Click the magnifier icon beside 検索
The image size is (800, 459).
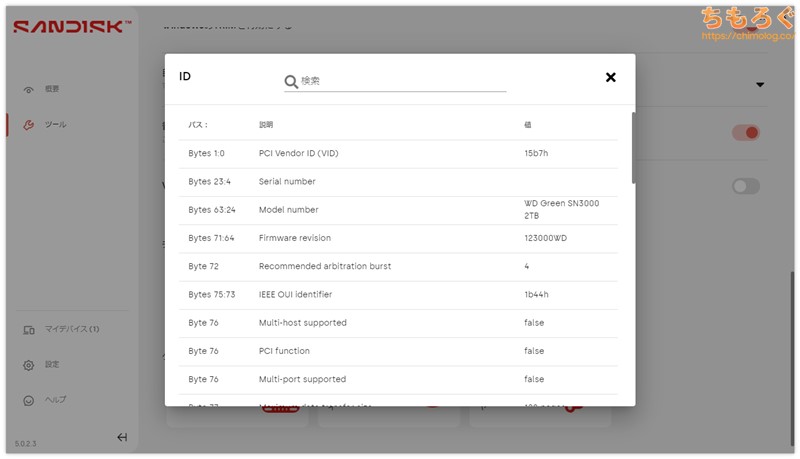pos(291,81)
